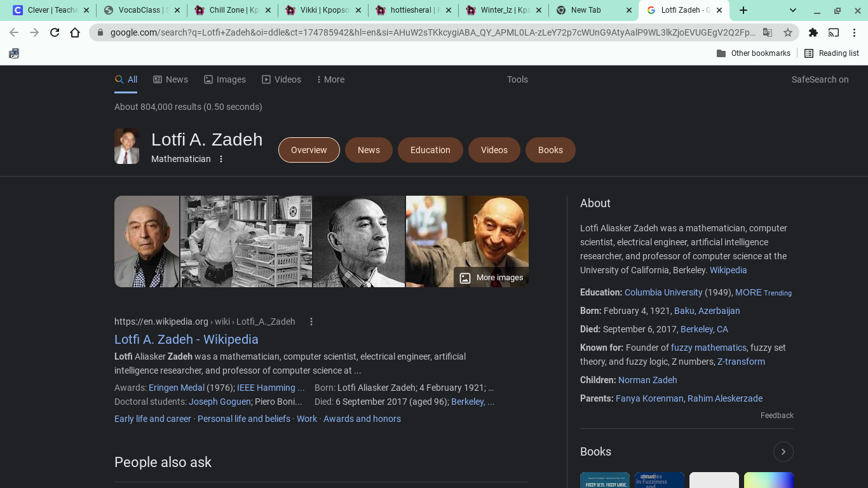This screenshot has height=488, width=868.
Task: Open the first portrait photo of Zadeh
Action: (x=147, y=241)
